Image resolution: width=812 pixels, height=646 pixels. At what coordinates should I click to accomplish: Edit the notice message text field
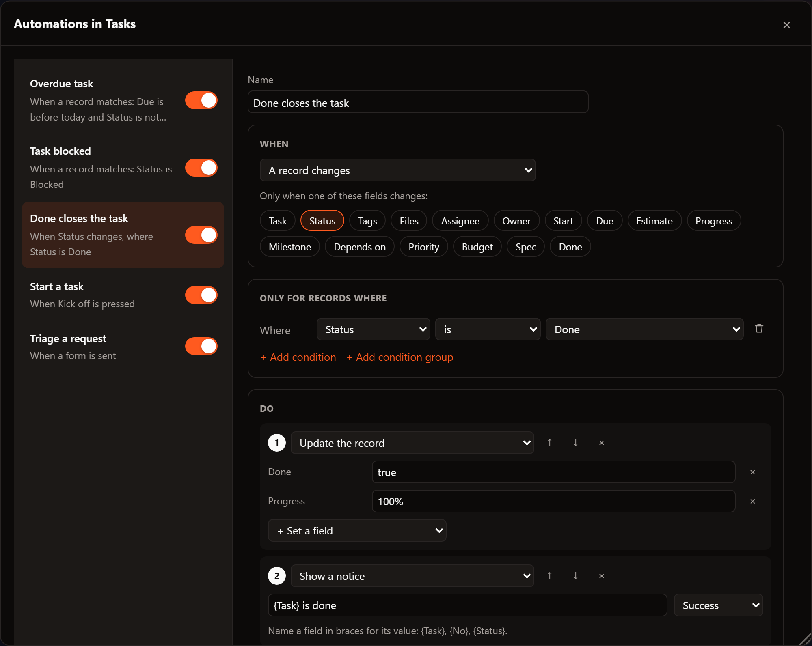pos(467,605)
